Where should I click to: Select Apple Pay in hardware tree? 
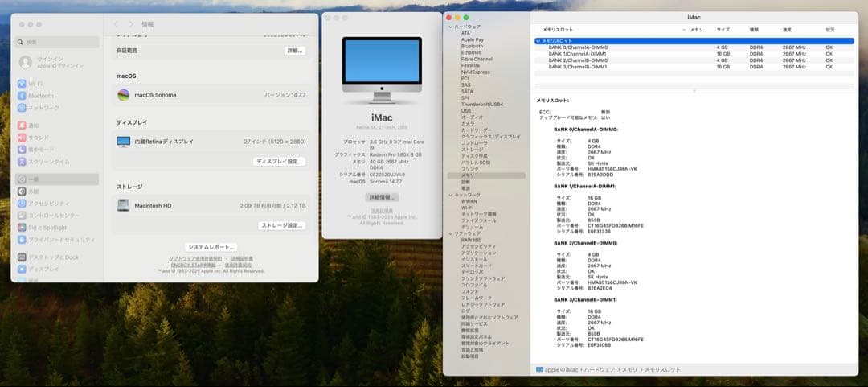point(473,40)
